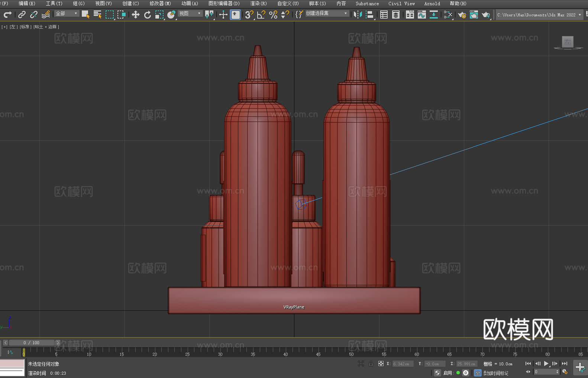
Task: Click Use Pivot Point Center icon
Action: [209, 14]
